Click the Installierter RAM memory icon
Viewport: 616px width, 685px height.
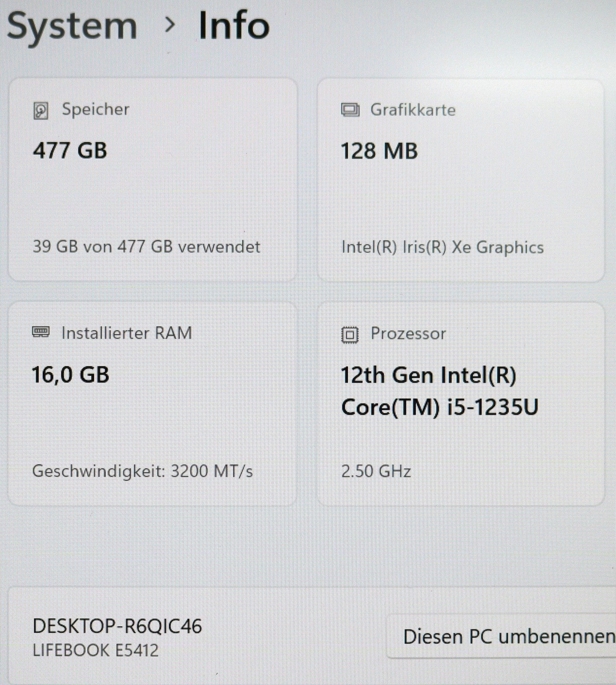tap(41, 332)
